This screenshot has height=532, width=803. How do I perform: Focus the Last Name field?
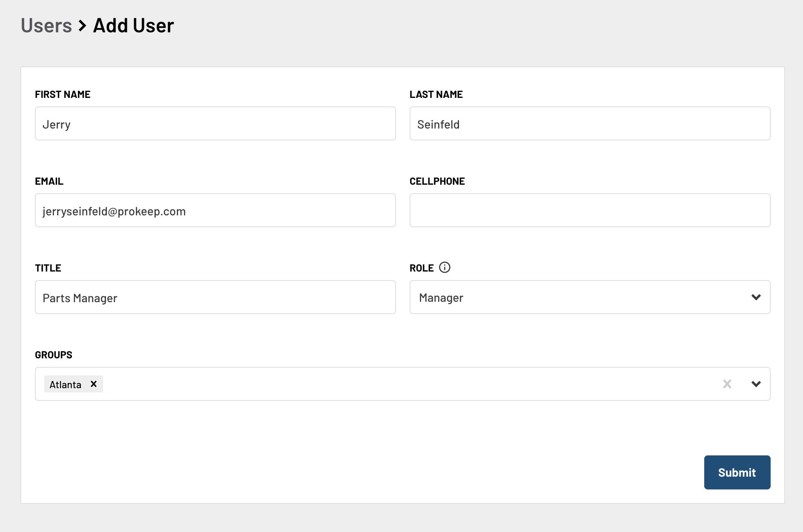(x=590, y=123)
